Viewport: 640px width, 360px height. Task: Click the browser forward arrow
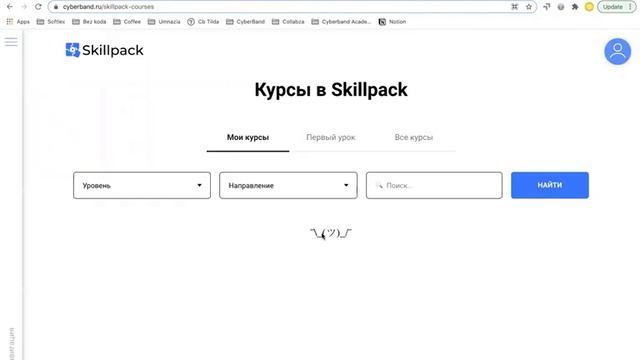tap(24, 7)
